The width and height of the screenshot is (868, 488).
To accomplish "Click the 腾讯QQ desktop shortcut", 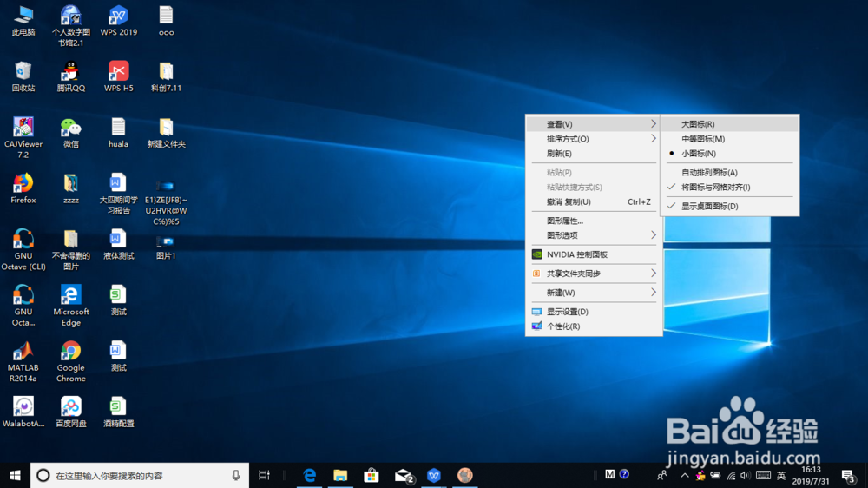I will [71, 77].
